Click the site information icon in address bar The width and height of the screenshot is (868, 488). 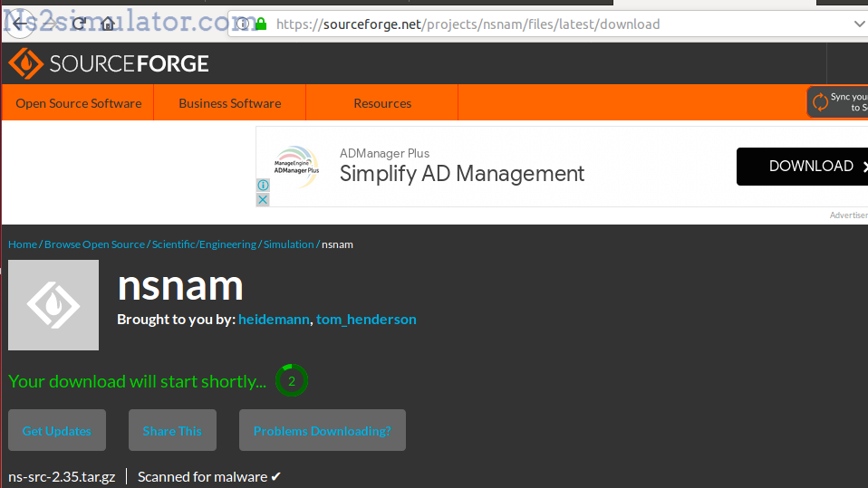coord(243,24)
